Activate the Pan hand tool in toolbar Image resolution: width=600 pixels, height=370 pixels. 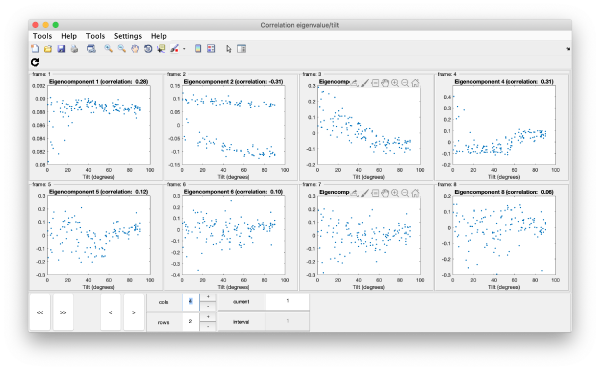pyautogui.click(x=135, y=49)
